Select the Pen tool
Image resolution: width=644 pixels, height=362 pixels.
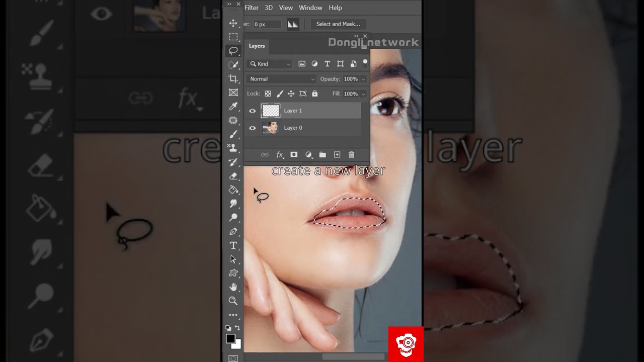point(233,231)
